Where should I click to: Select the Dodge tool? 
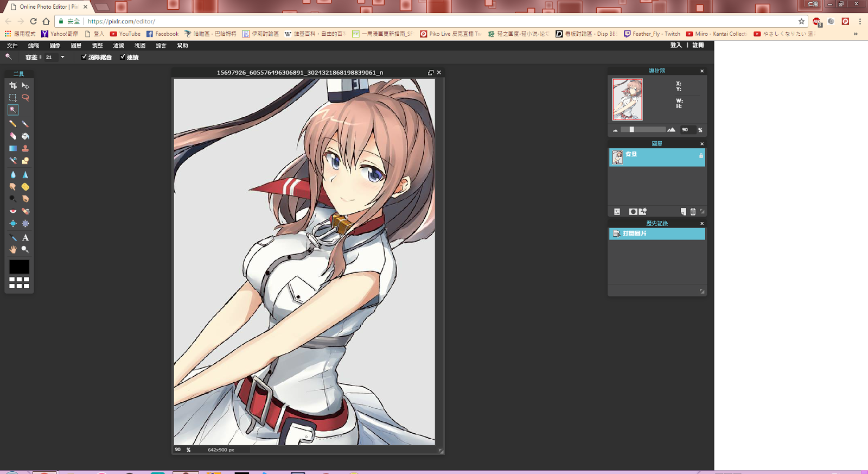(x=13, y=199)
